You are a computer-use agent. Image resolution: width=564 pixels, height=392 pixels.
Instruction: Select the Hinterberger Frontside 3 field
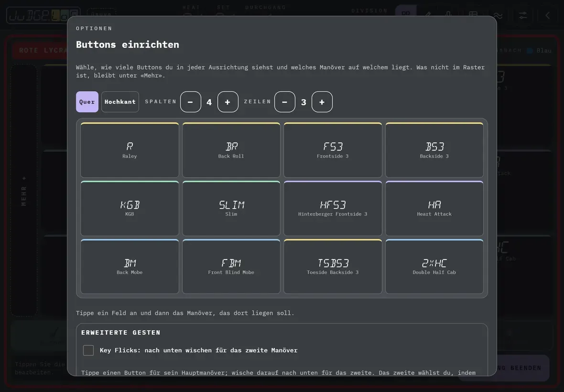point(333,208)
